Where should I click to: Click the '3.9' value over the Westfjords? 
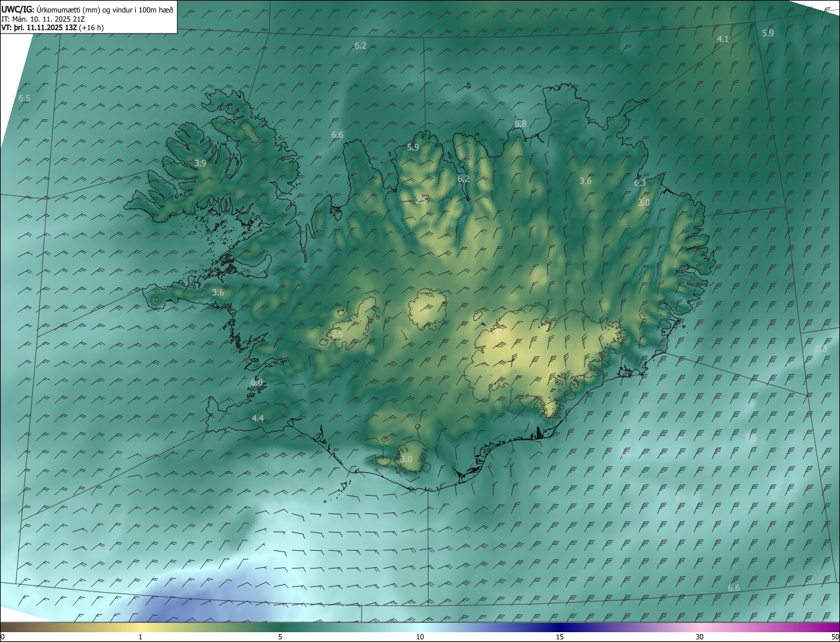200,163
